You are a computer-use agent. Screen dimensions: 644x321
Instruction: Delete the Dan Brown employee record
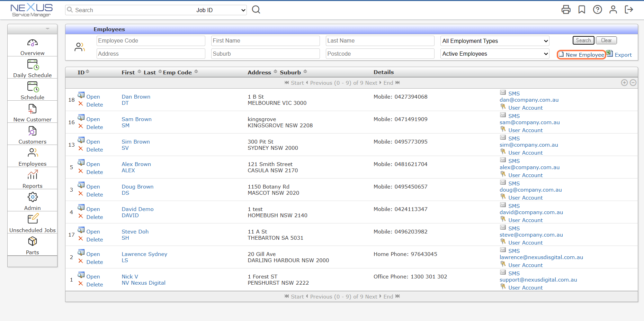[x=95, y=105]
